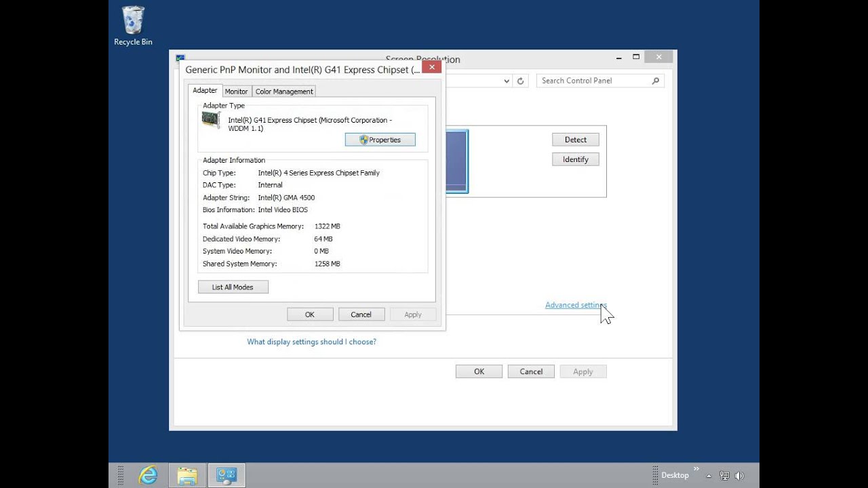
Task: Expand the Desktop toolbar chevron
Action: click(x=696, y=469)
